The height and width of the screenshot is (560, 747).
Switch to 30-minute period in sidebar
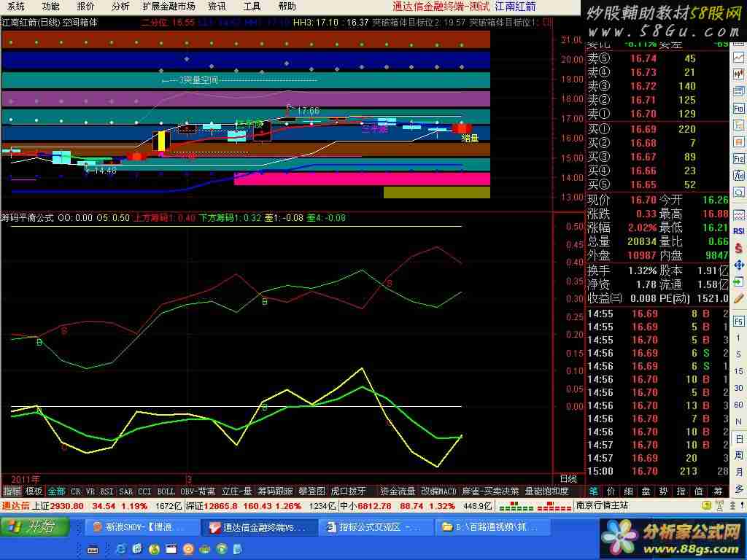[x=739, y=388]
